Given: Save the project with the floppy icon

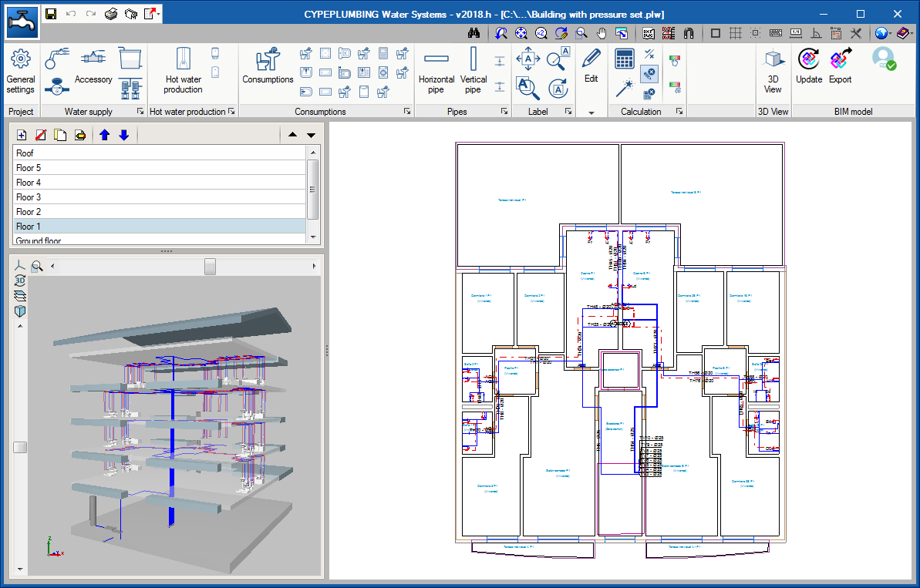Looking at the screenshot, I should click(51, 13).
